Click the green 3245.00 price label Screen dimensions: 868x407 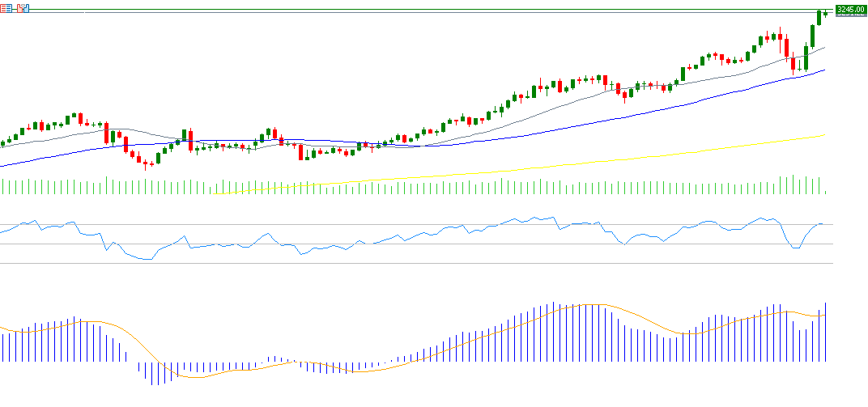849,10
